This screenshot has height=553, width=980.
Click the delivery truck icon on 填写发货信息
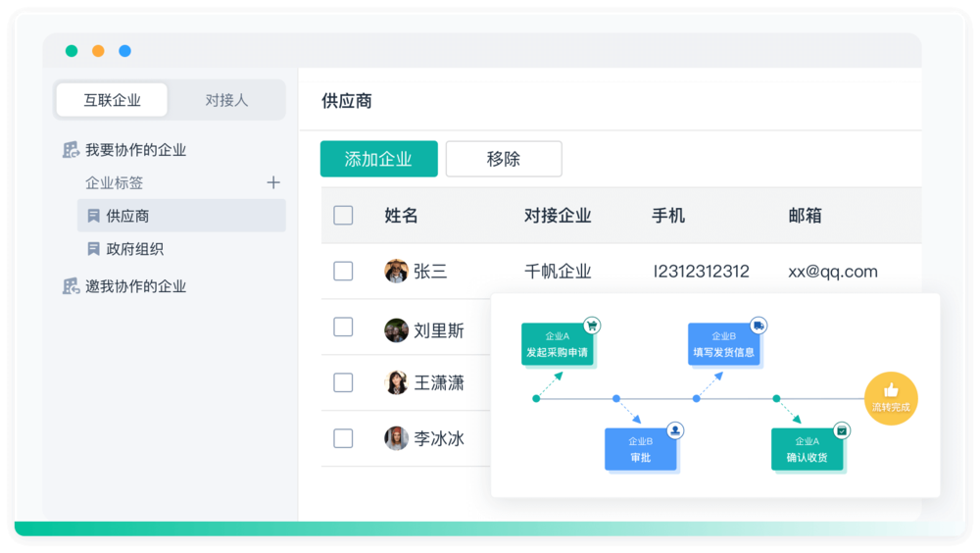758,325
